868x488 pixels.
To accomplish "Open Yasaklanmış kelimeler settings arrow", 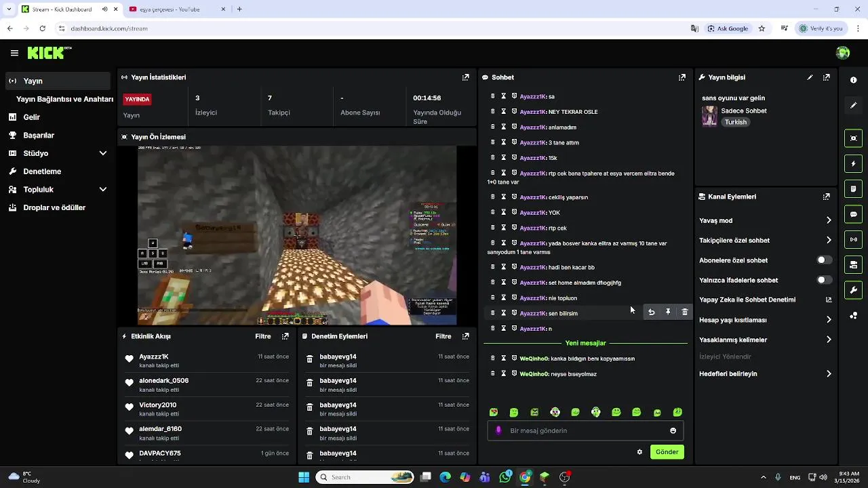I will pyautogui.click(x=829, y=340).
